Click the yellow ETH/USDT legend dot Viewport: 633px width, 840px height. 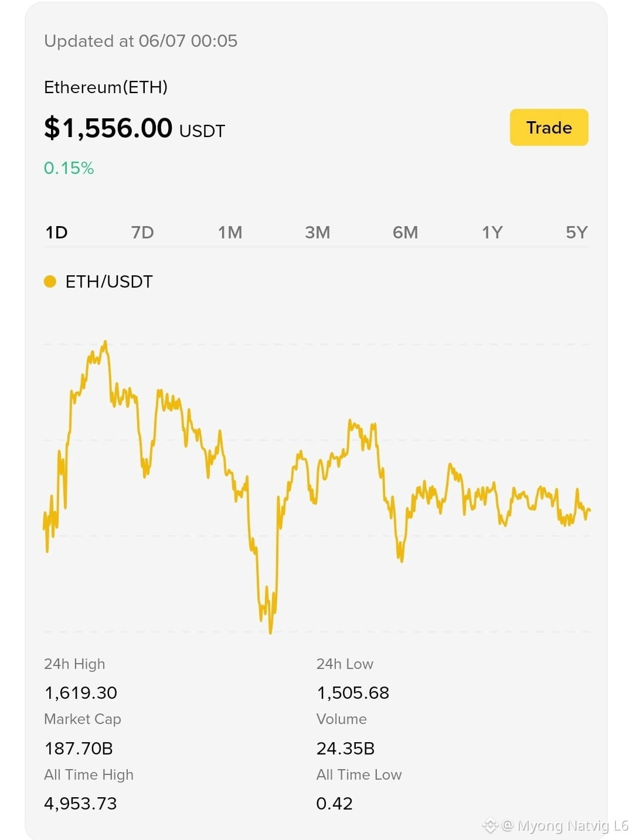tap(50, 282)
